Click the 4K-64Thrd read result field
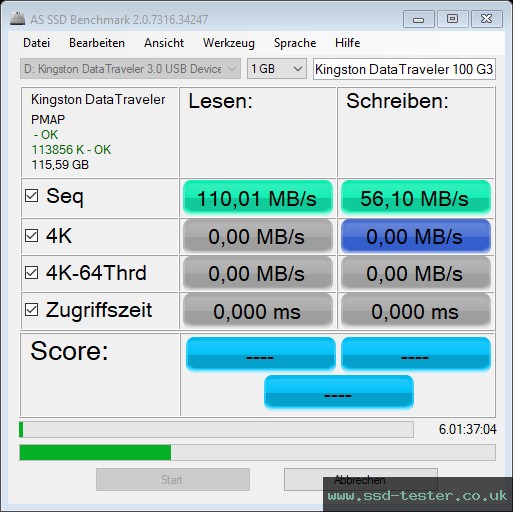 tap(258, 273)
